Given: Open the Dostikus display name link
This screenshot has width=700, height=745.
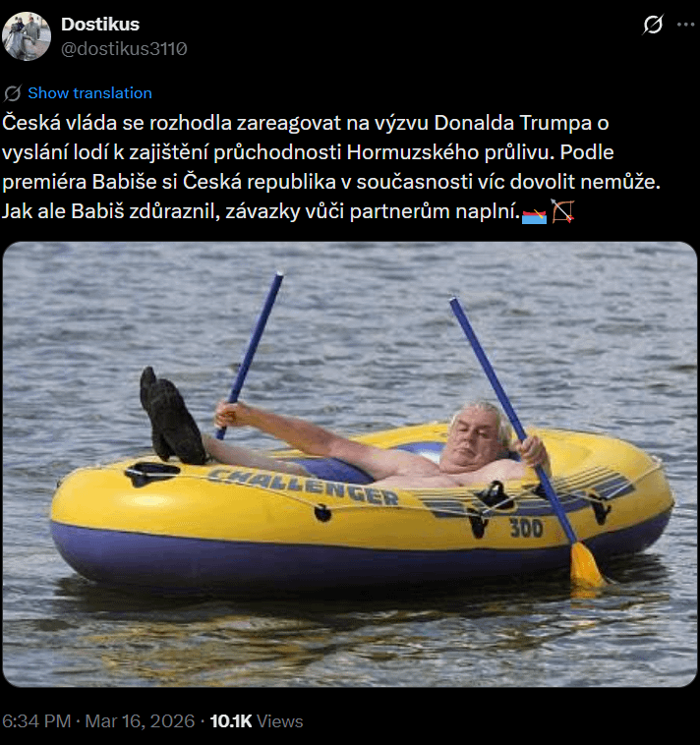Looking at the screenshot, I should point(100,25).
